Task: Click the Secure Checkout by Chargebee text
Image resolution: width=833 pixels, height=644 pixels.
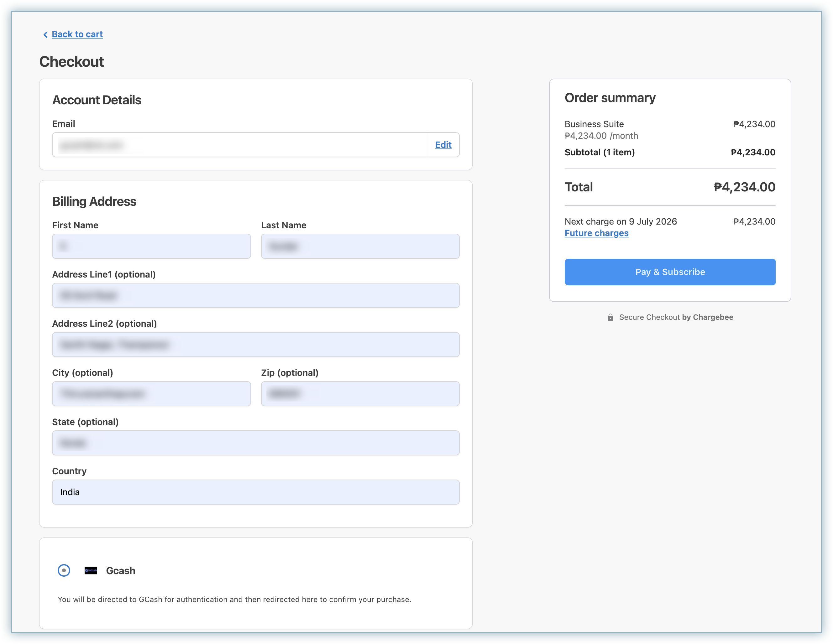Action: coord(676,317)
